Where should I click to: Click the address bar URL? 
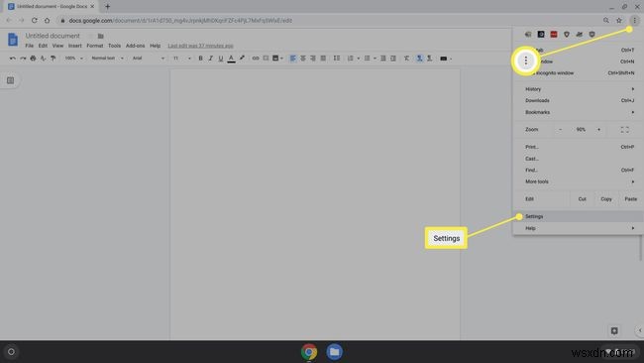(x=180, y=21)
